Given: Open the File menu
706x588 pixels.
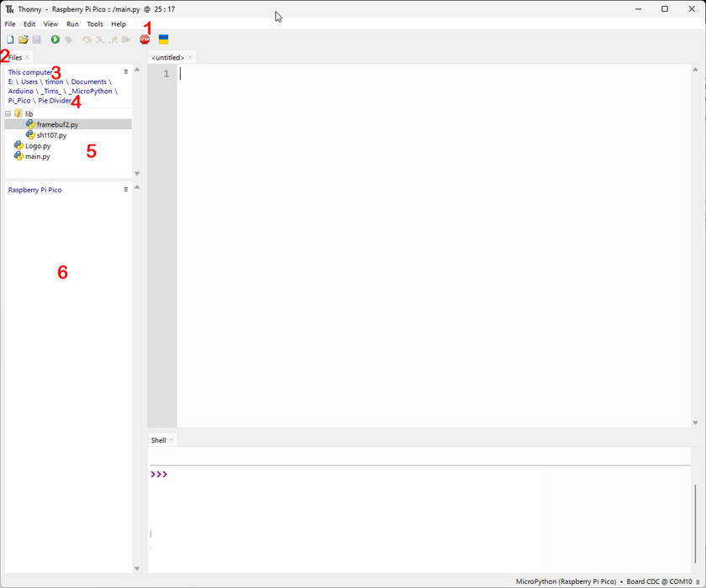Looking at the screenshot, I should (10, 24).
